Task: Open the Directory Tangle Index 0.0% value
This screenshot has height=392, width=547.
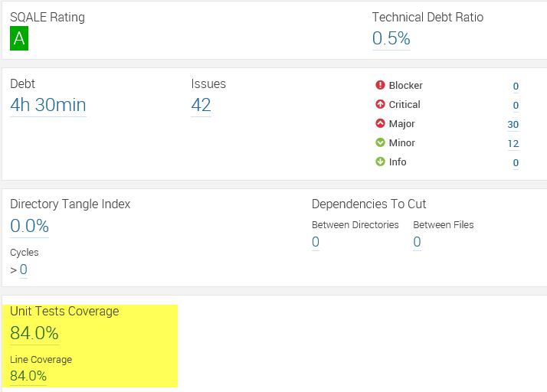Action: tap(29, 226)
